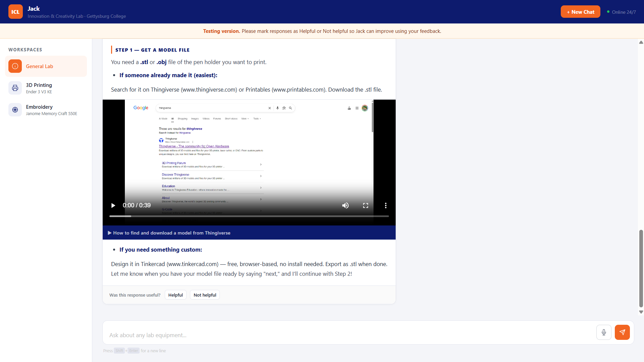The height and width of the screenshot is (362, 644).
Task: Click the 'Jack' assistant title
Action: click(34, 9)
